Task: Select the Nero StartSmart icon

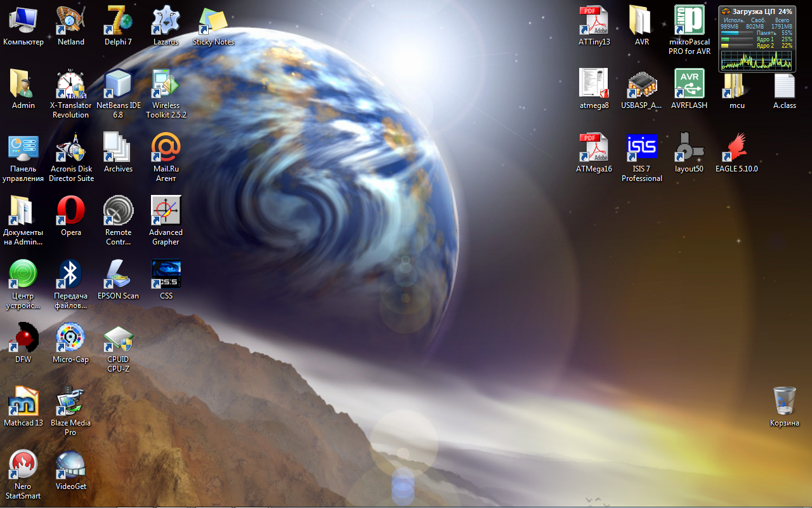Action: point(23,465)
